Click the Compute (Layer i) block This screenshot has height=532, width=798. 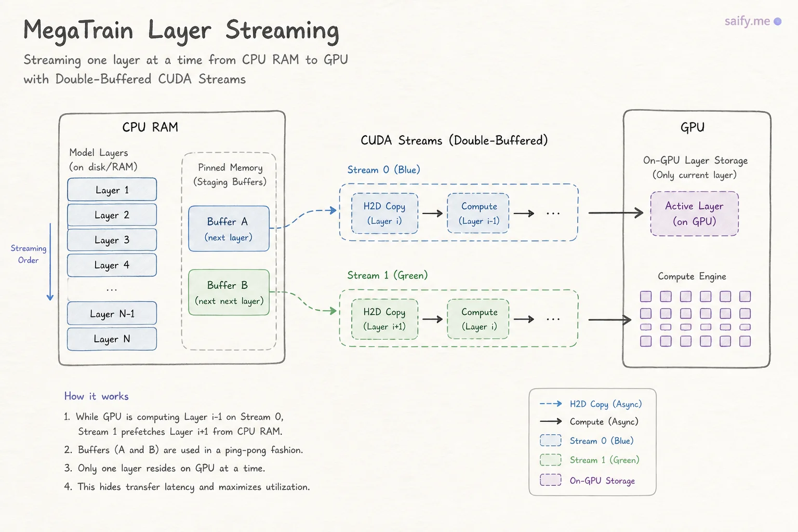[478, 319]
